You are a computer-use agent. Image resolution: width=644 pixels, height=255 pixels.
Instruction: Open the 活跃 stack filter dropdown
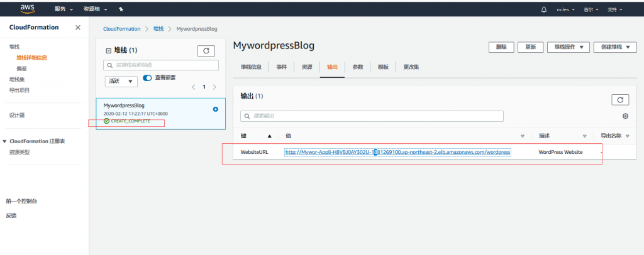coord(121,81)
